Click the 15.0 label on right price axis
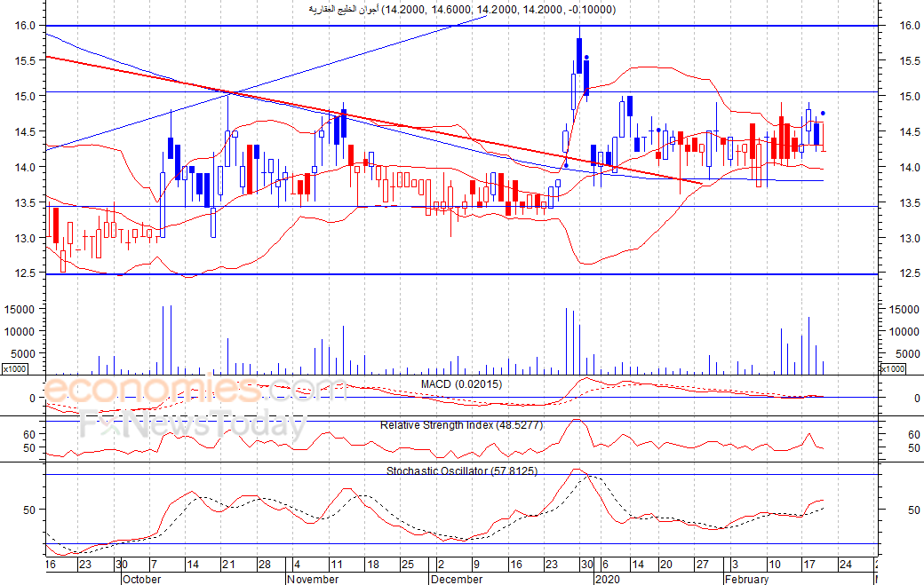924x585 pixels. pos(910,97)
